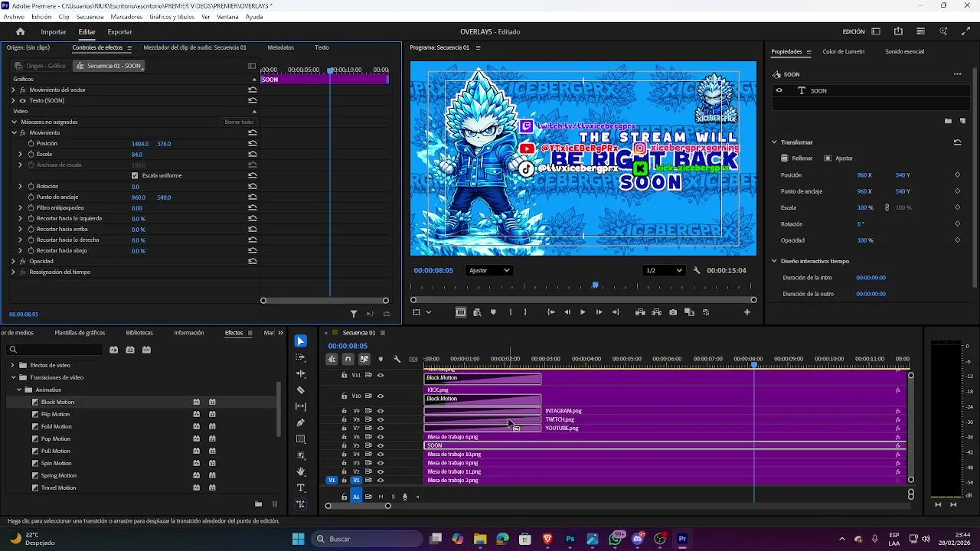Hide track V5 with eye icon

click(x=381, y=445)
